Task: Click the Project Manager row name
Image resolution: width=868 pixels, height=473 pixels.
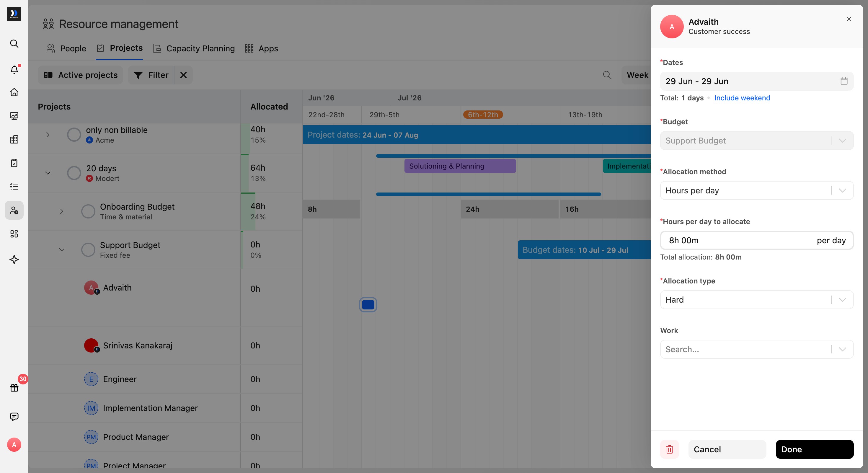Action: click(134, 465)
